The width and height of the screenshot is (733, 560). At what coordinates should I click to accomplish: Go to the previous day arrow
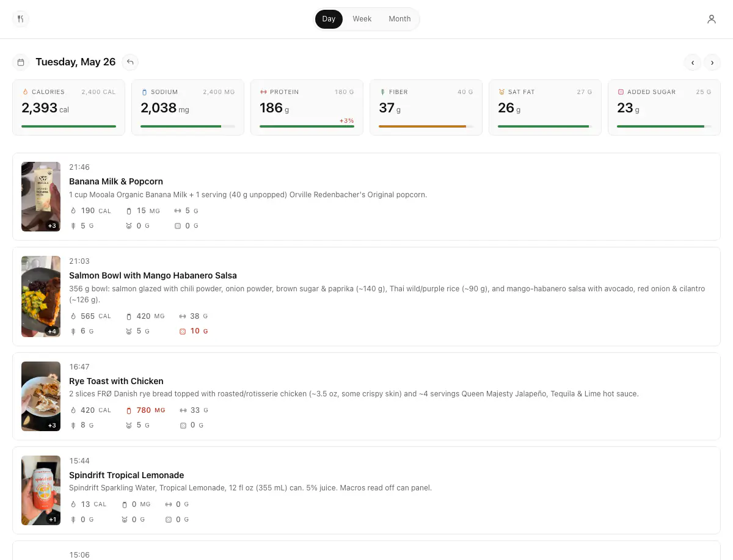pyautogui.click(x=692, y=62)
